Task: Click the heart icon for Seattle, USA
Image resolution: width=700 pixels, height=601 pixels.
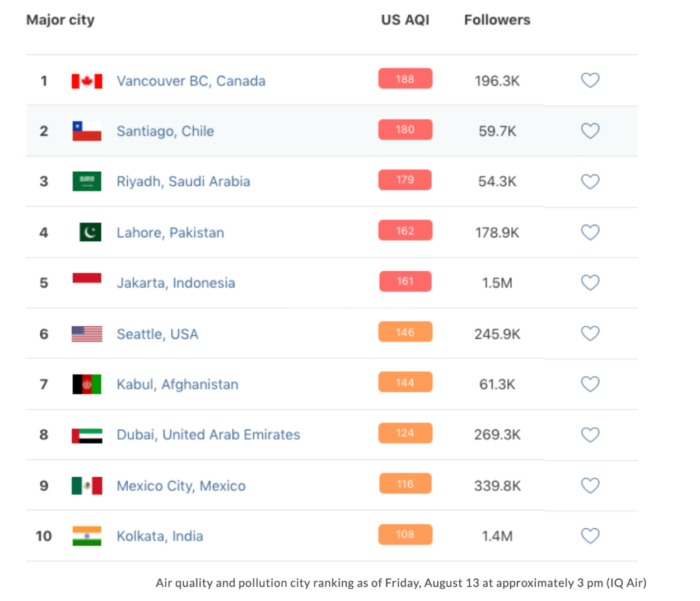Action: [590, 334]
